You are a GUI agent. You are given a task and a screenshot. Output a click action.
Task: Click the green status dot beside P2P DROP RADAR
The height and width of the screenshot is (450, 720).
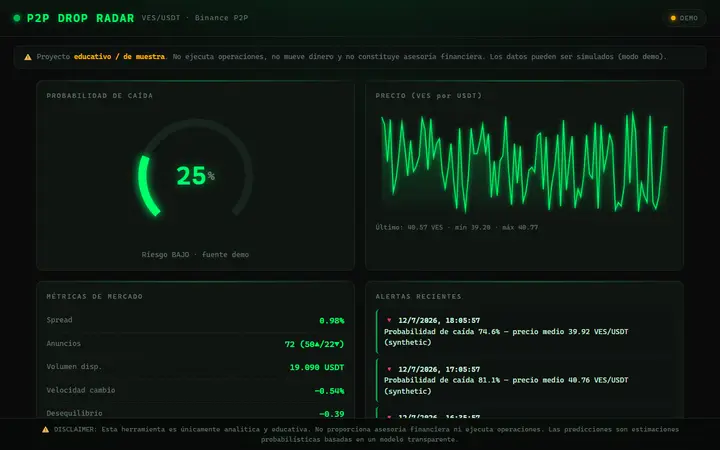[17, 18]
